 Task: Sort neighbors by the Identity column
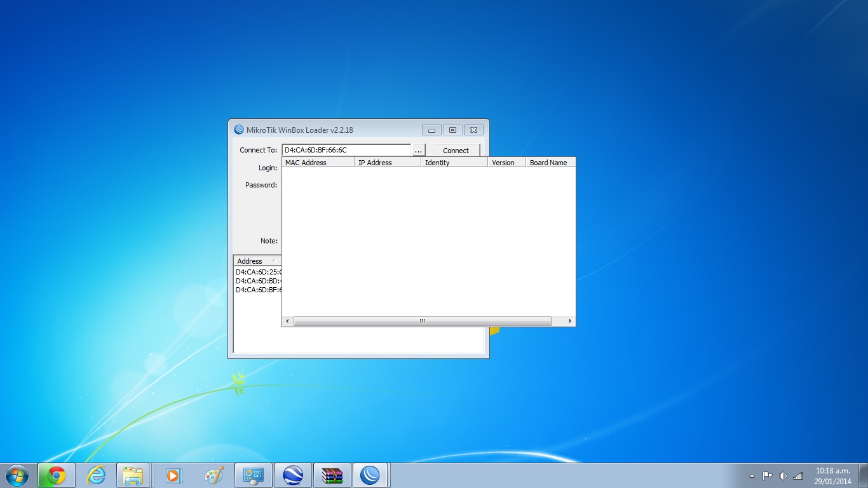pos(454,163)
